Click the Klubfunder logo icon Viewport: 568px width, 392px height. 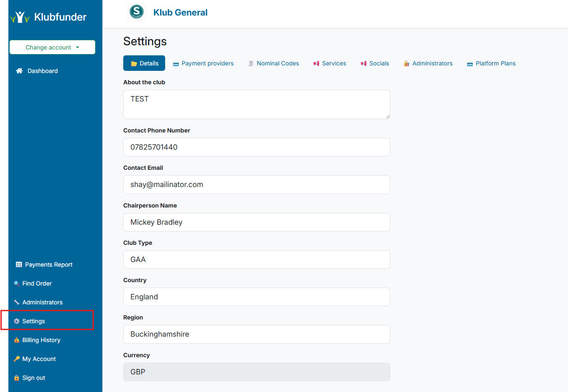[19, 17]
